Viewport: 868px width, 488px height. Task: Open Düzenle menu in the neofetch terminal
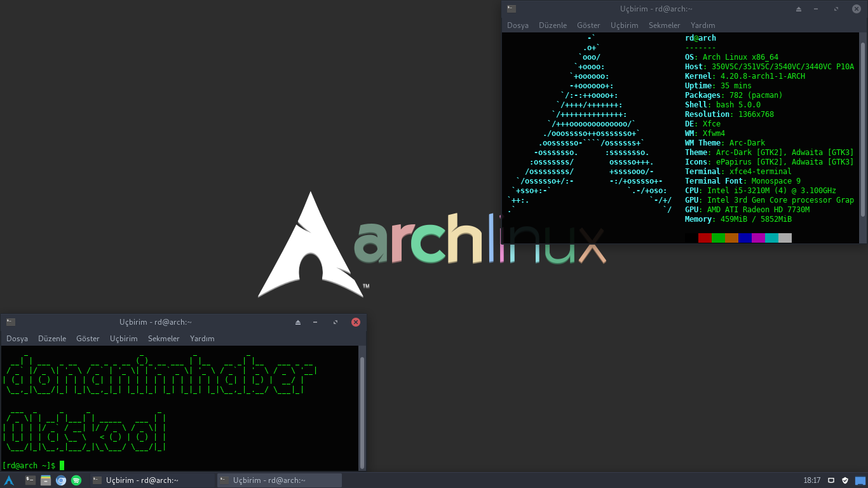(553, 25)
